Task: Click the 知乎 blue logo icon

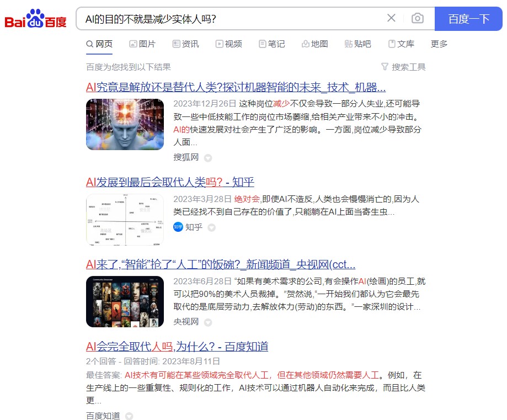Action: tap(178, 227)
